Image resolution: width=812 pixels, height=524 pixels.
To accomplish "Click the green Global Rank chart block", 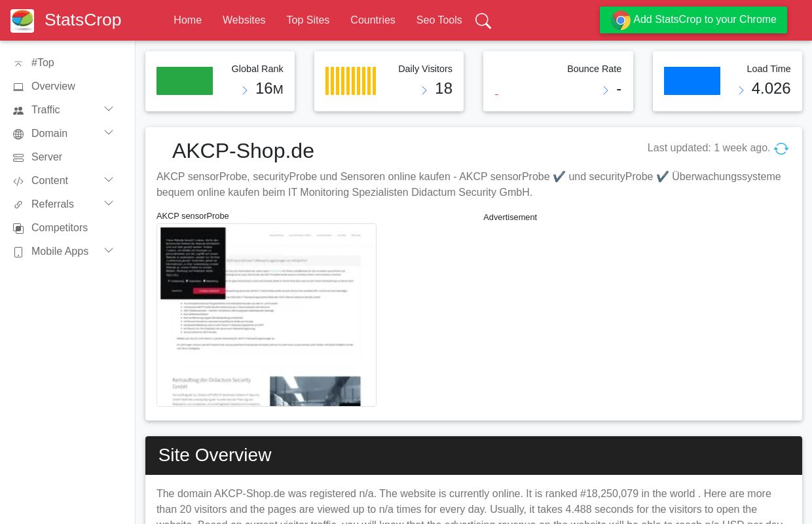I will pyautogui.click(x=185, y=81).
